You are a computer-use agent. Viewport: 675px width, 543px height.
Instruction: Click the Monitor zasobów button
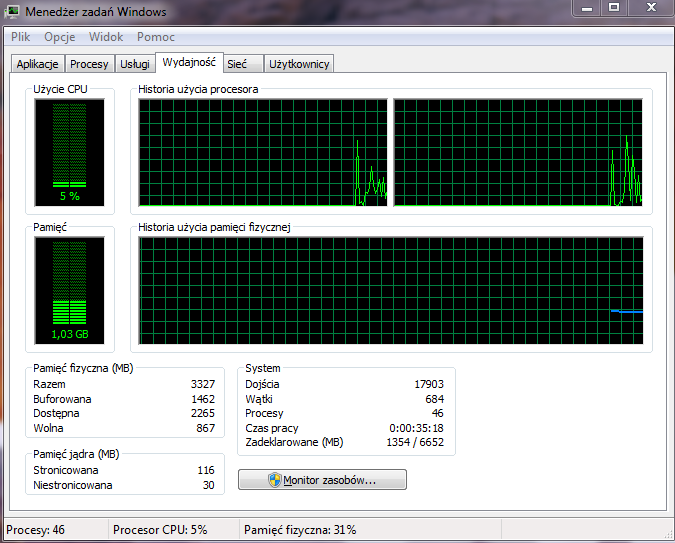point(322,480)
